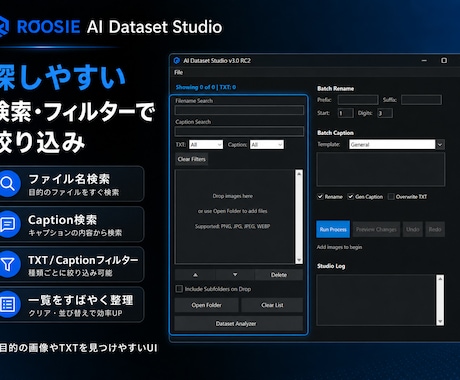Click the Delete button
The width and height of the screenshot is (460, 380).
[279, 275]
